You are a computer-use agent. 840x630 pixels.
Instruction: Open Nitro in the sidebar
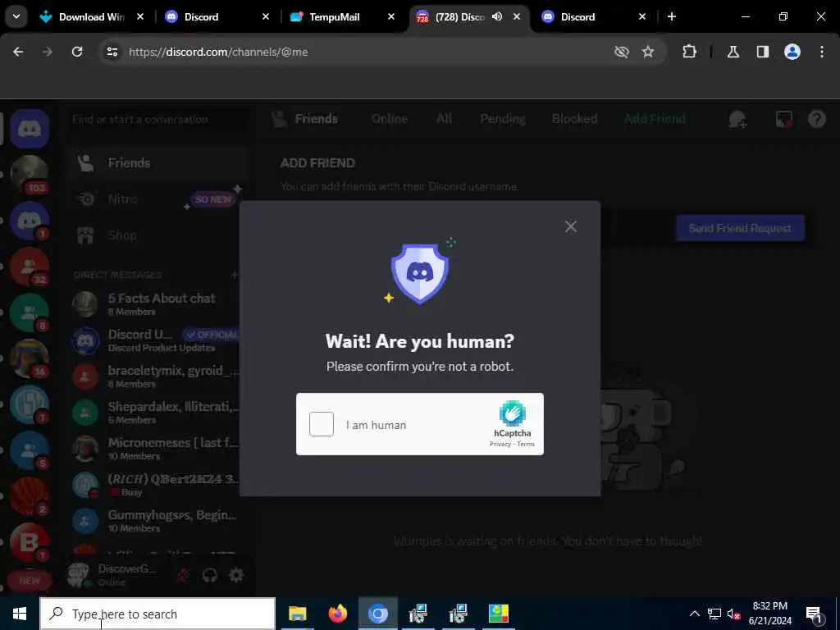pos(158,199)
